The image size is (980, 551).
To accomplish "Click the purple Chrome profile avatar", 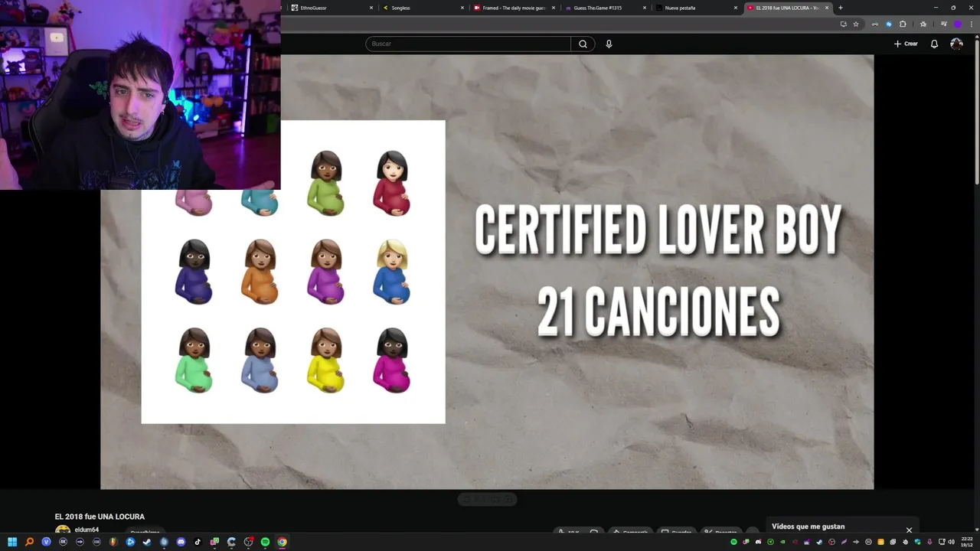I will tap(957, 24).
